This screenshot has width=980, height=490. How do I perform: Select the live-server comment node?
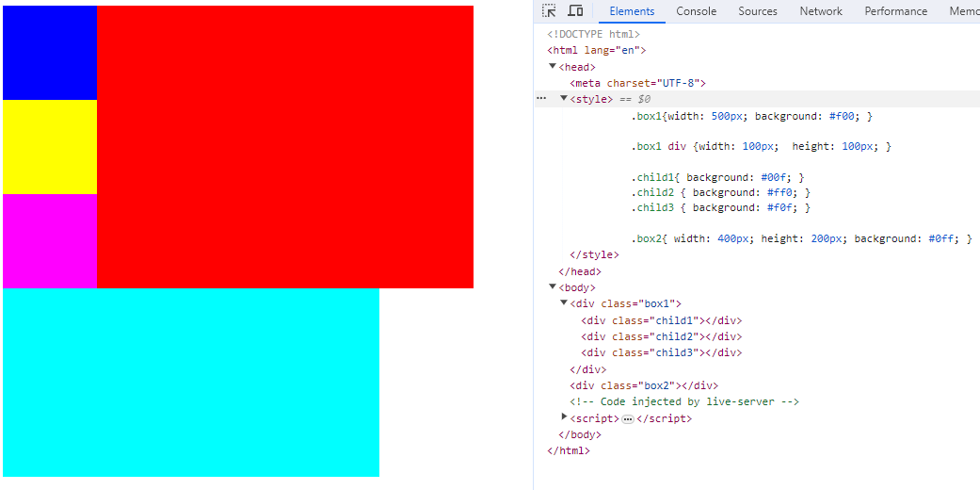684,401
